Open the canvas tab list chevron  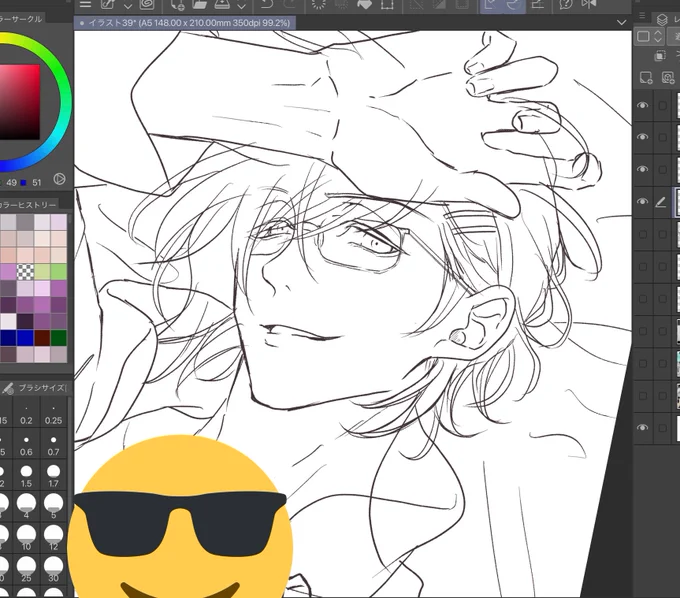[621, 23]
